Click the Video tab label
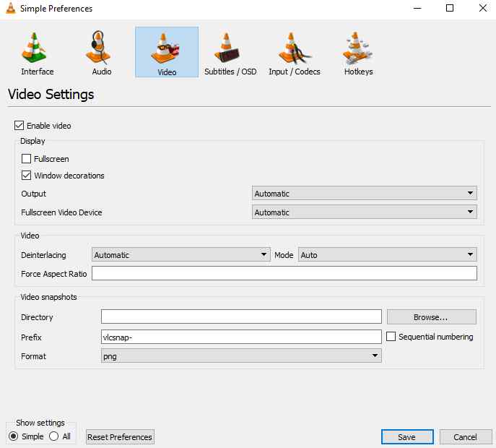 (167, 72)
